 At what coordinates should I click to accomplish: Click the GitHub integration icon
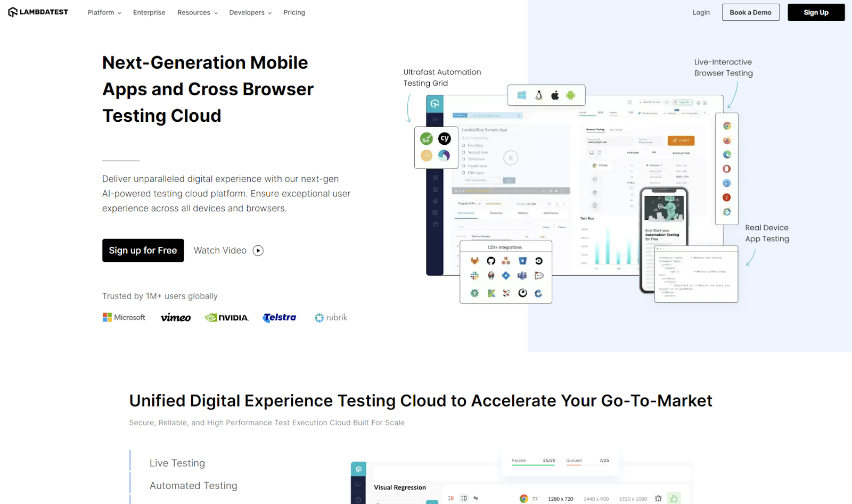point(491,261)
